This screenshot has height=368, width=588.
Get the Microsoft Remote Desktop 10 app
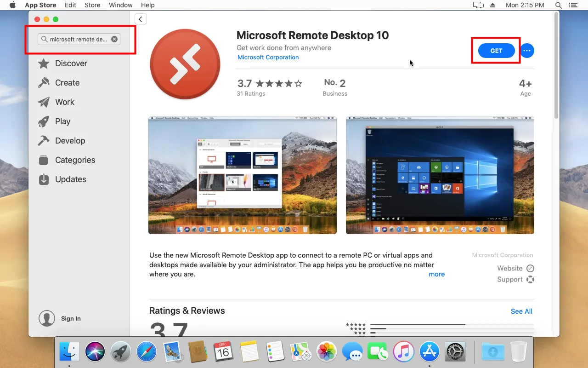tap(496, 51)
